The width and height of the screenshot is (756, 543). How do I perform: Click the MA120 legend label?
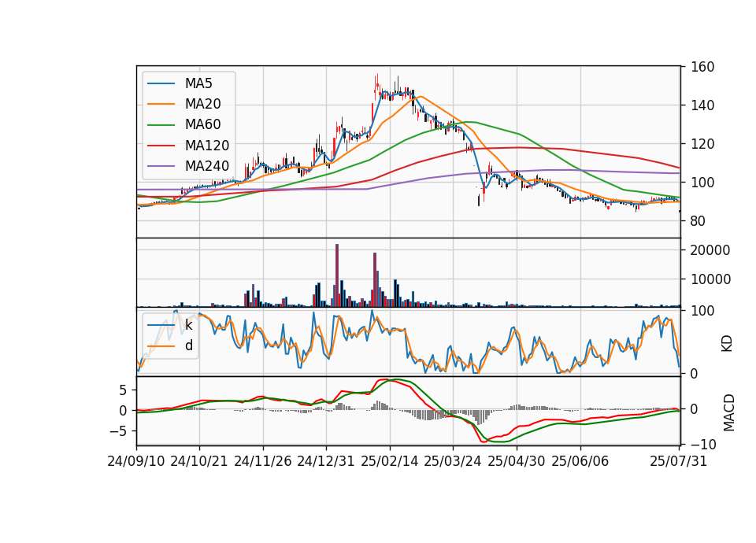tap(207, 146)
